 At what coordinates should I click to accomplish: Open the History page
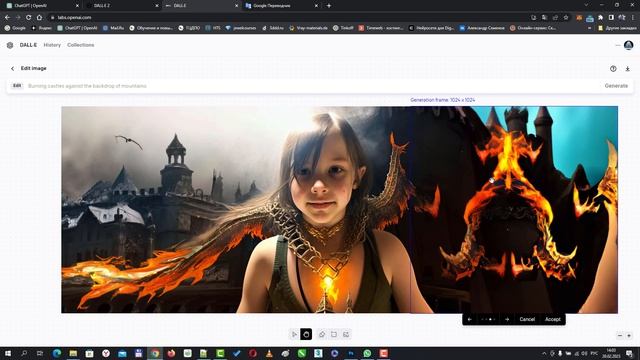(x=52, y=45)
